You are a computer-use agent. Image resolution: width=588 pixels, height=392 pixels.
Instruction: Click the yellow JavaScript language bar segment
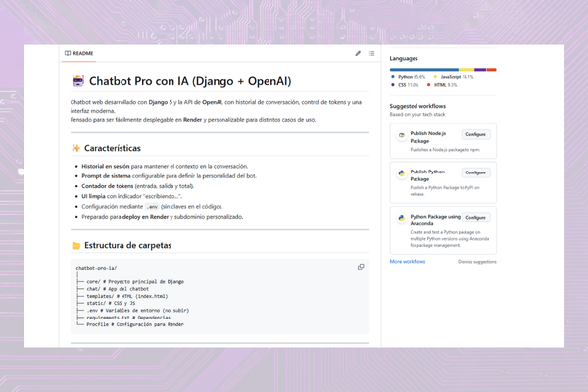(466, 70)
